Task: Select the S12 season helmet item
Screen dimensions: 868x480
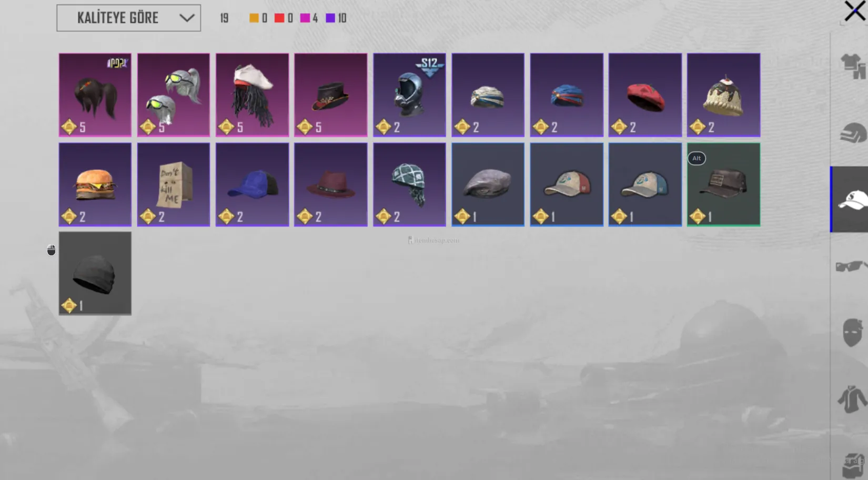Action: (409, 95)
